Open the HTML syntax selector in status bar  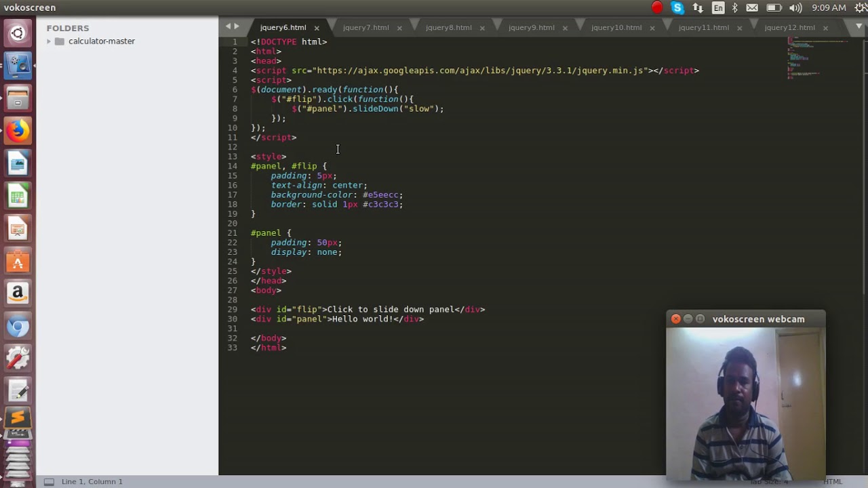(833, 482)
